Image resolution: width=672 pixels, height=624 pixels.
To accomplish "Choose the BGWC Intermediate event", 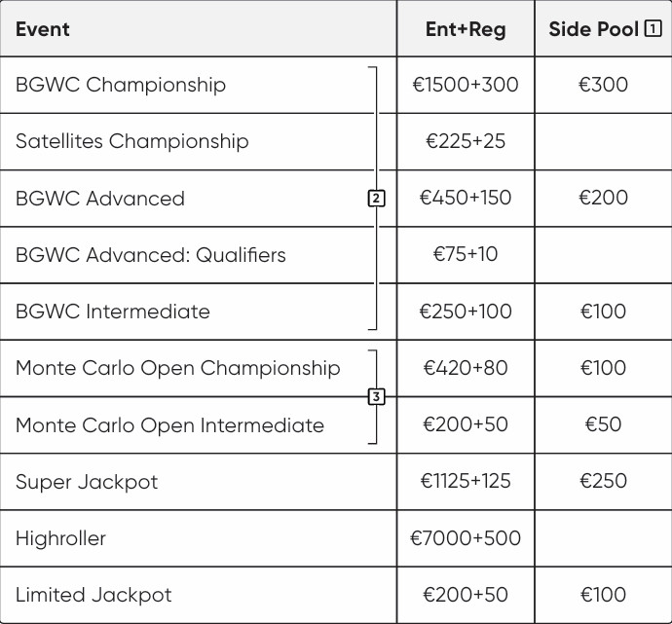I will coord(113,312).
